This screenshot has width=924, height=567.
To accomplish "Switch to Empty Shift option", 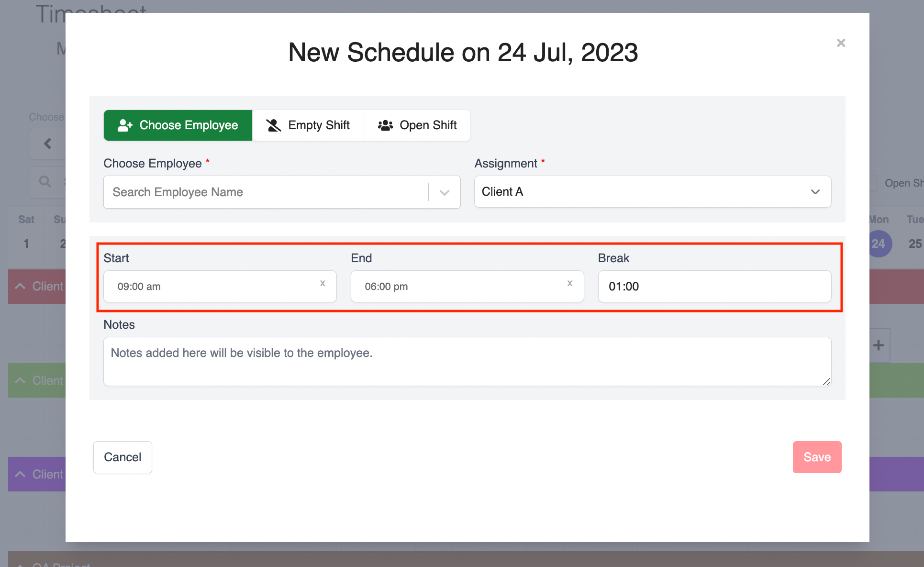I will (x=308, y=125).
